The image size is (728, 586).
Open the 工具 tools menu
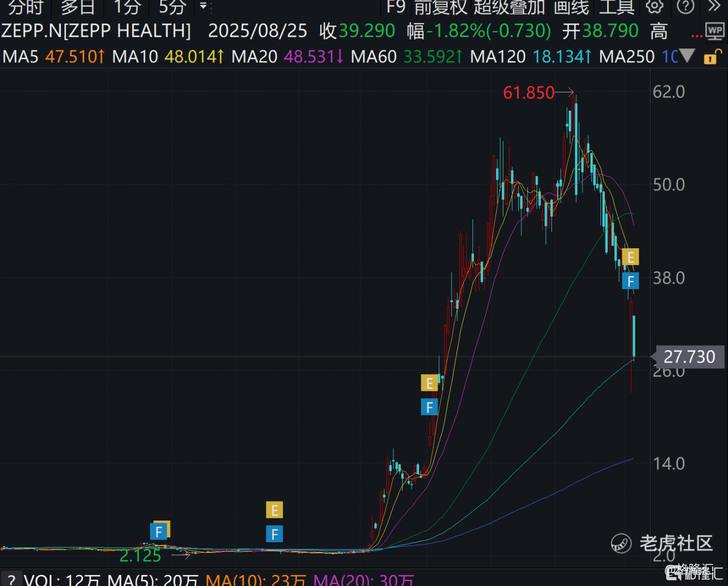pos(616,7)
